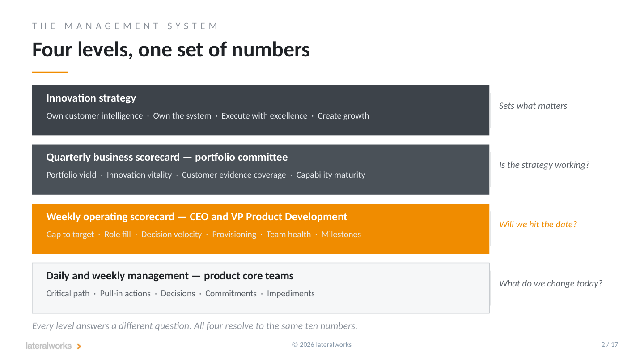Click 'Commitments' item
This screenshot has width=644, height=363.
point(231,294)
